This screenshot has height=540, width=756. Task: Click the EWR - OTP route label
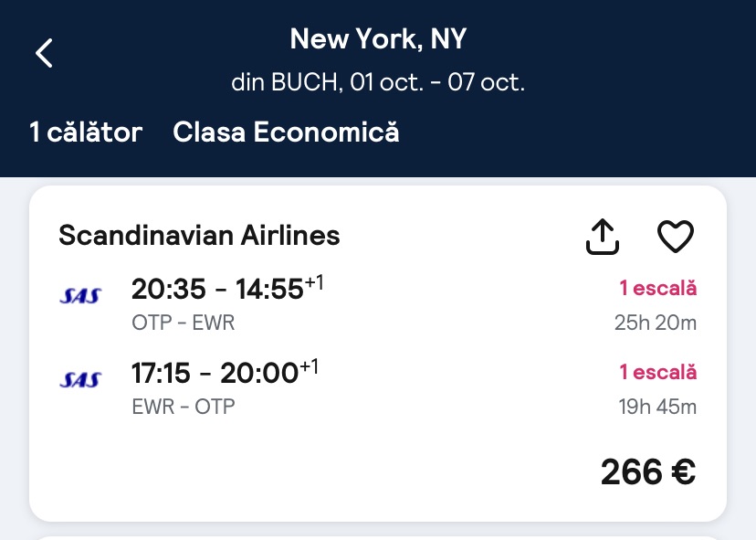point(183,407)
